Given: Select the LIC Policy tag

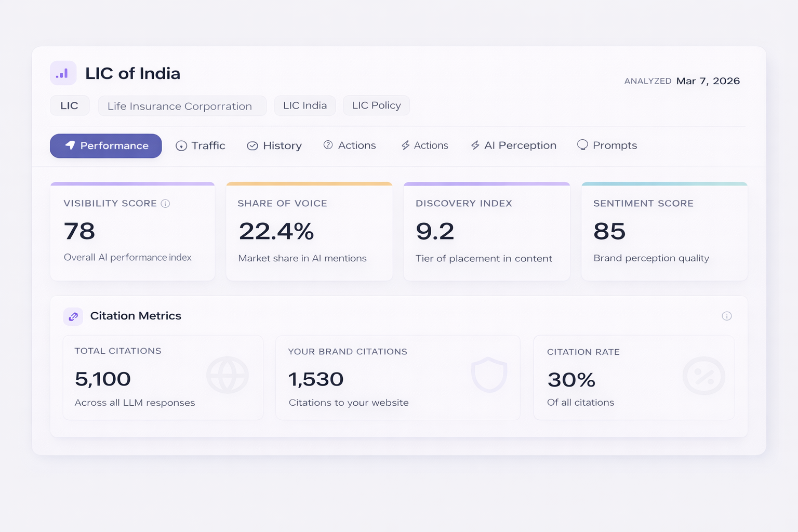Looking at the screenshot, I should click(x=376, y=106).
